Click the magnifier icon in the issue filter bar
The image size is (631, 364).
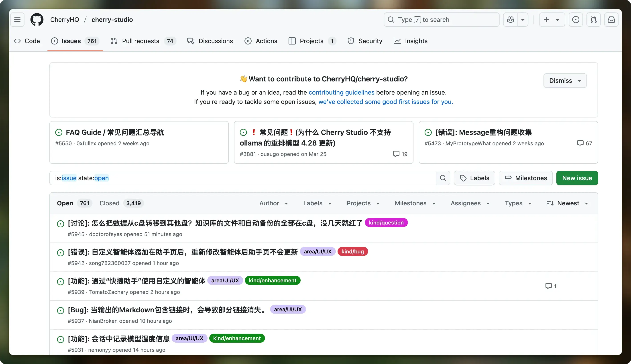443,178
